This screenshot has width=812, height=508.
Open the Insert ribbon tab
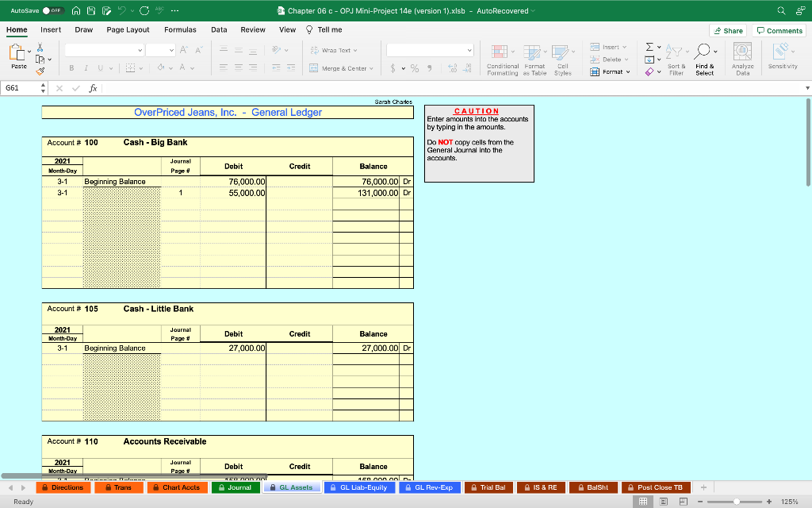51,29
